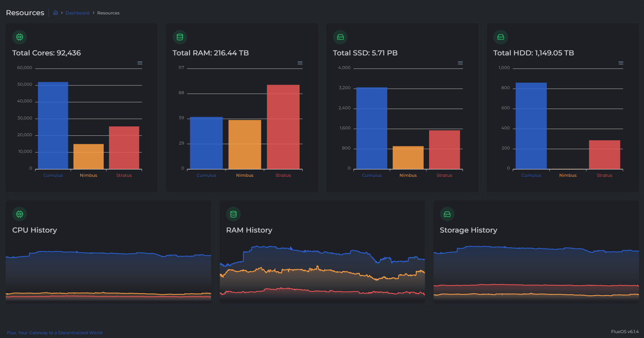Open the Total RAM chart hamburger menu
Screen dimensions: 644x338
(x=300, y=63)
